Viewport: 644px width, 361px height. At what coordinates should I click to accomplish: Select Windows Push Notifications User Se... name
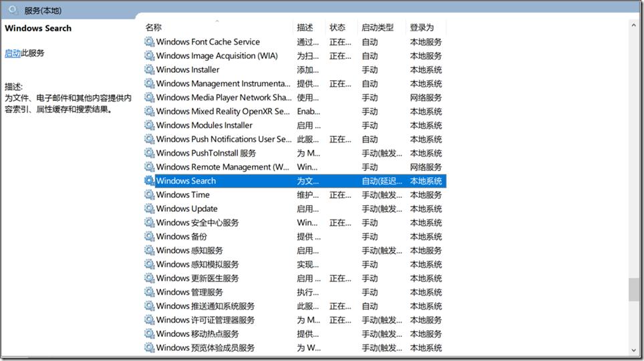click(x=224, y=139)
